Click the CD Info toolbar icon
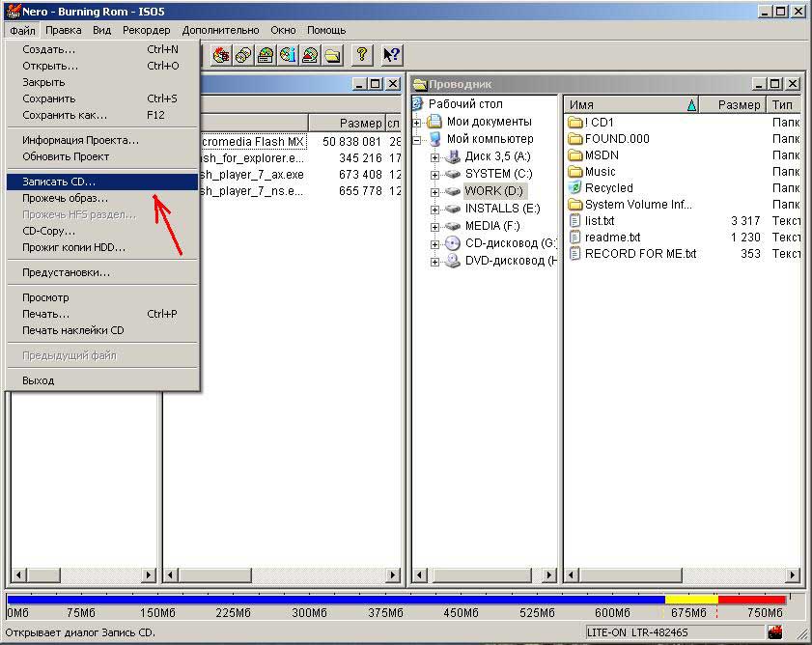Viewport: 812px width, 645px height. coord(288,55)
